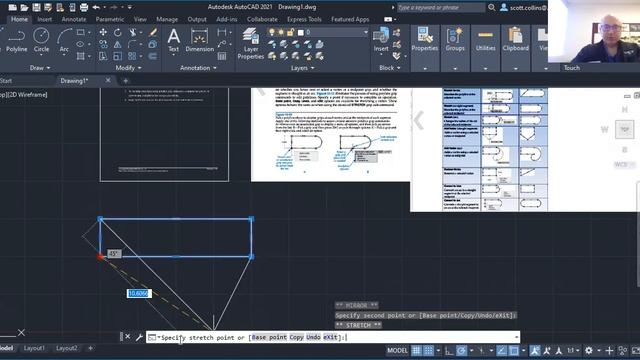The width and height of the screenshot is (640, 360).
Task: Click the Undo arrow in quick access toolbar
Action: [x=96, y=7]
